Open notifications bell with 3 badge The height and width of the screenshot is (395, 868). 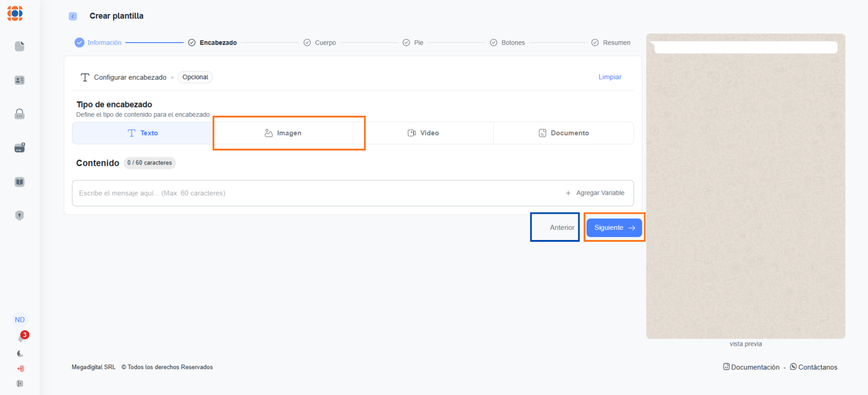[x=21, y=338]
